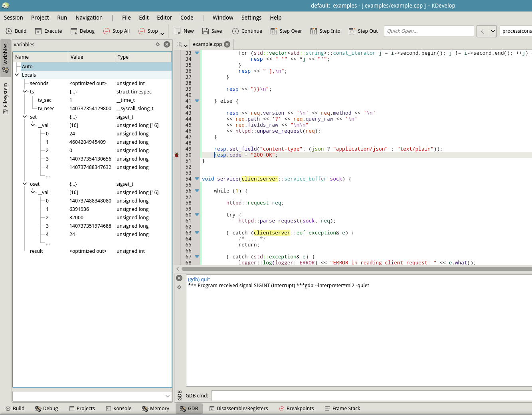Screen dimensions: 532x415
Task: Click the Step Over button
Action: pos(286,31)
